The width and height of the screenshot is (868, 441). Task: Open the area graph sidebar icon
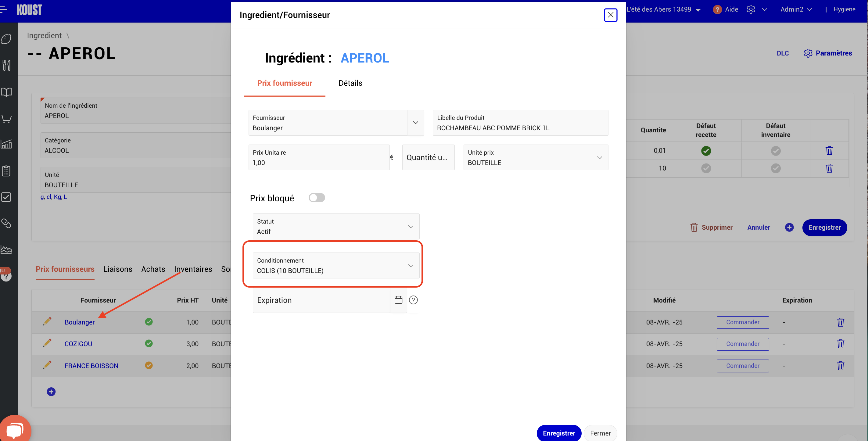[x=6, y=250]
